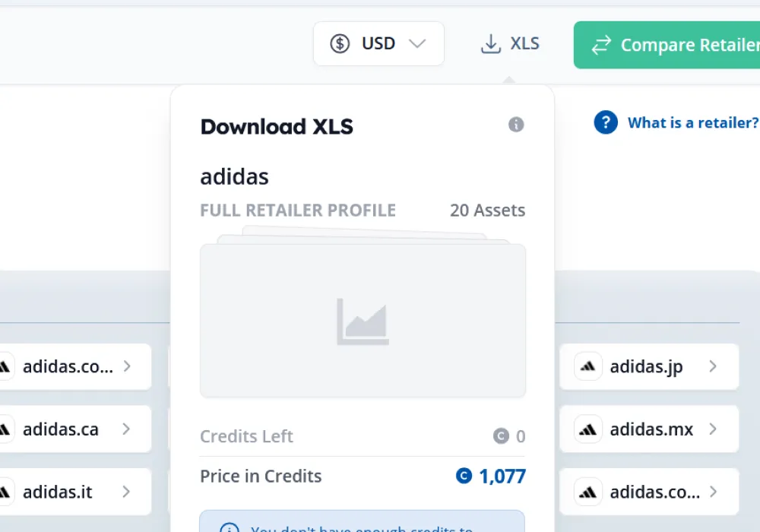Screen dimensions: 760x532
Task: Click the info icon beside Download XLS
Action: [516, 125]
